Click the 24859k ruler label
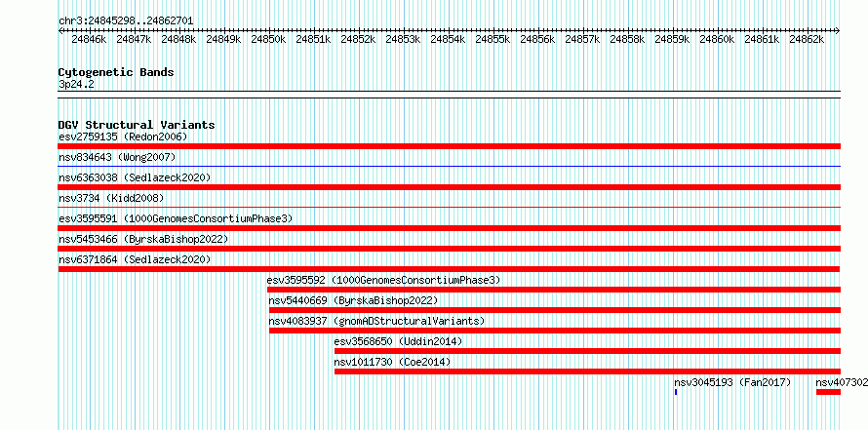Image resolution: width=868 pixels, height=430 pixels. [x=672, y=39]
